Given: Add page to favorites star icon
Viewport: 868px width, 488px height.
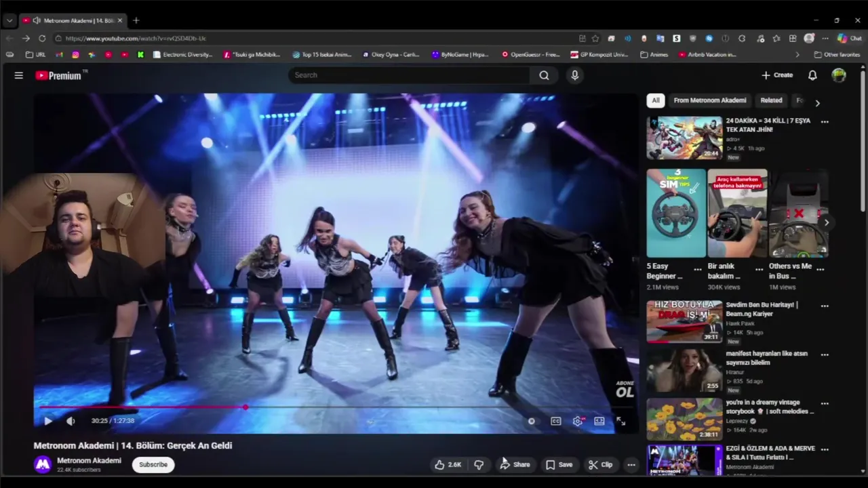Looking at the screenshot, I should [595, 39].
